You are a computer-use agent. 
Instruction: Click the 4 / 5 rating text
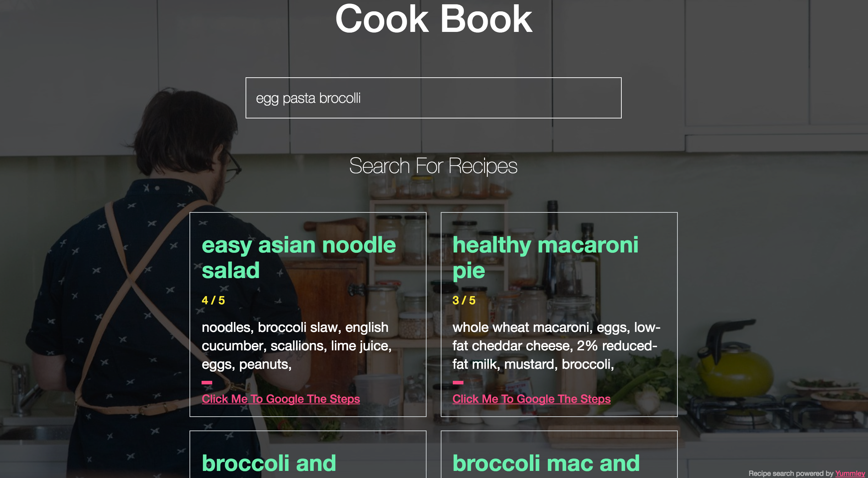pyautogui.click(x=213, y=300)
